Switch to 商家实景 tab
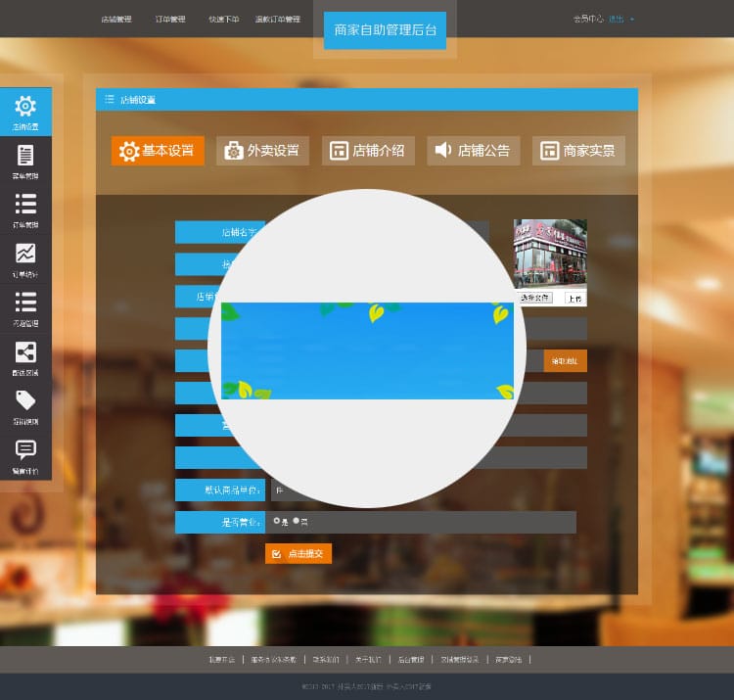Screen dimensions: 734x700 578,151
